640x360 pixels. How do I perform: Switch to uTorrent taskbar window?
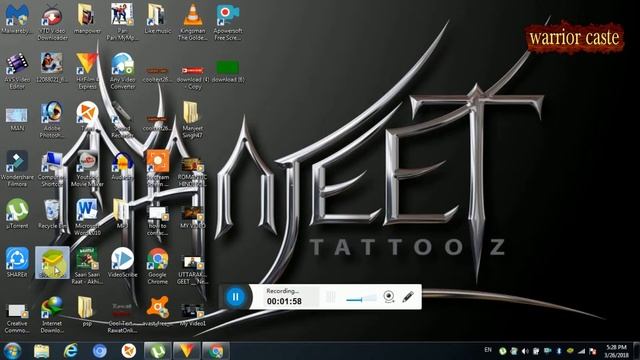coord(157,351)
